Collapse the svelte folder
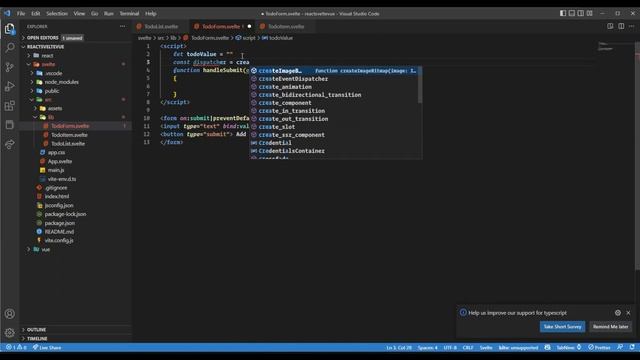The width and height of the screenshot is (640, 360). 77,64
